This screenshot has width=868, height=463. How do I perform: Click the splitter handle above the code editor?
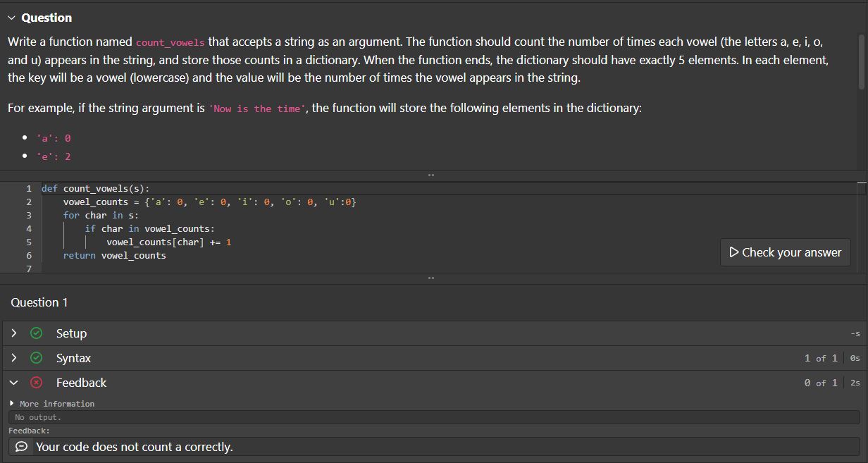point(431,174)
